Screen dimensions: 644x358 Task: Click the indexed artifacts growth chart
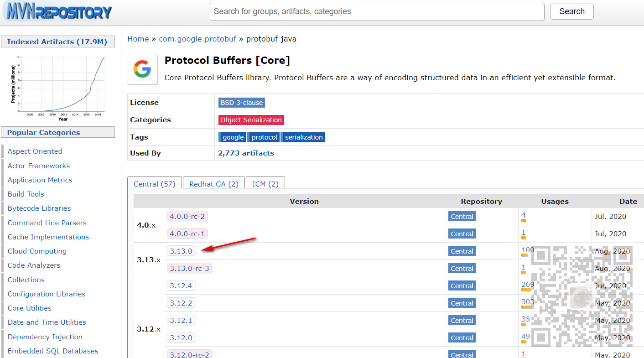tap(58, 88)
